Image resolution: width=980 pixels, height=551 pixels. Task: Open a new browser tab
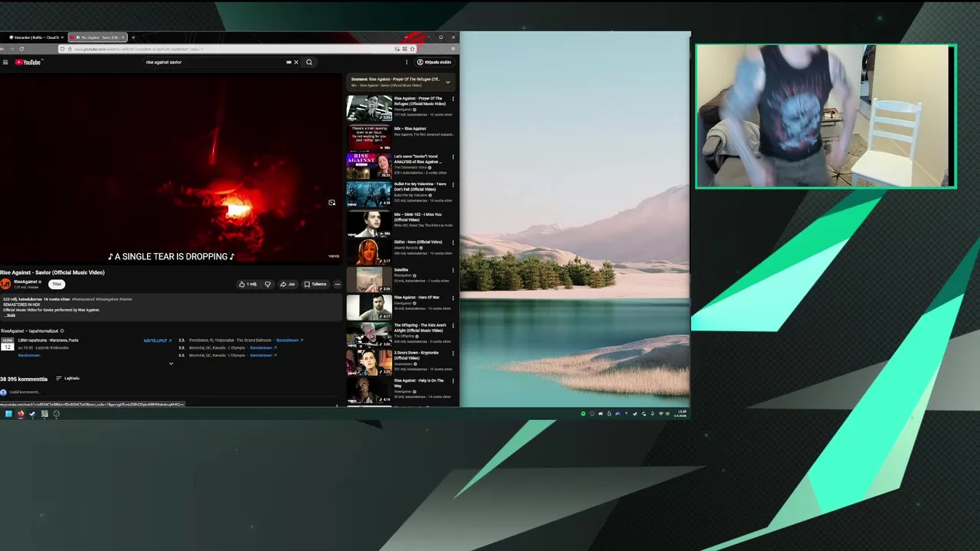133,37
